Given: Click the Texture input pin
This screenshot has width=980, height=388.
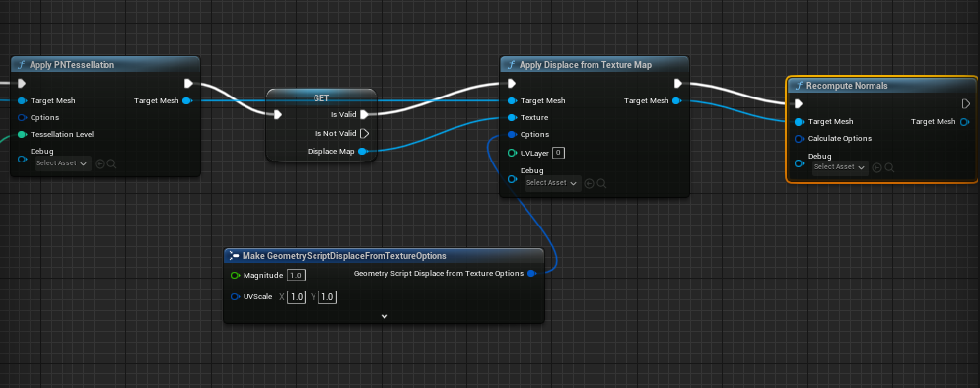Looking at the screenshot, I should (x=512, y=118).
